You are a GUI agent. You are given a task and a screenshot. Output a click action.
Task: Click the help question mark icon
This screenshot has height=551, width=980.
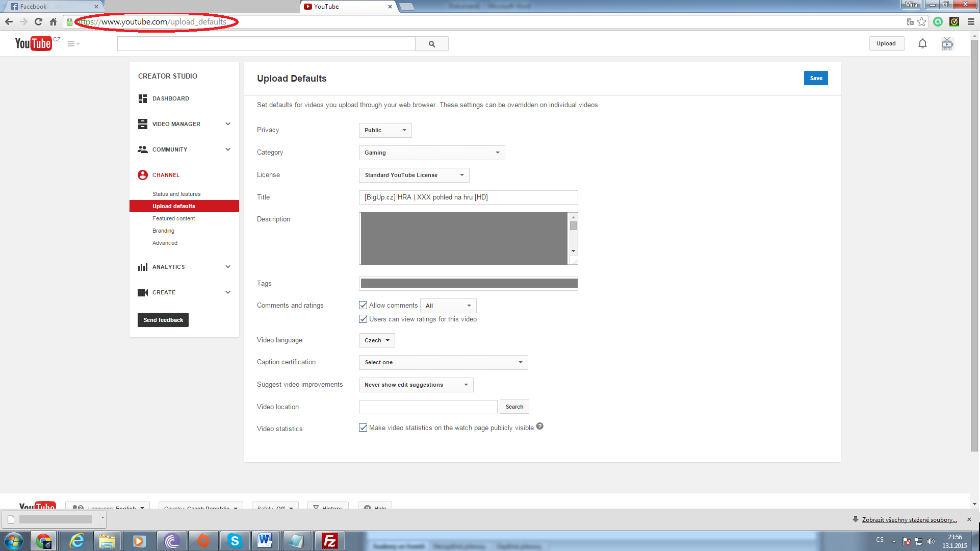point(539,427)
